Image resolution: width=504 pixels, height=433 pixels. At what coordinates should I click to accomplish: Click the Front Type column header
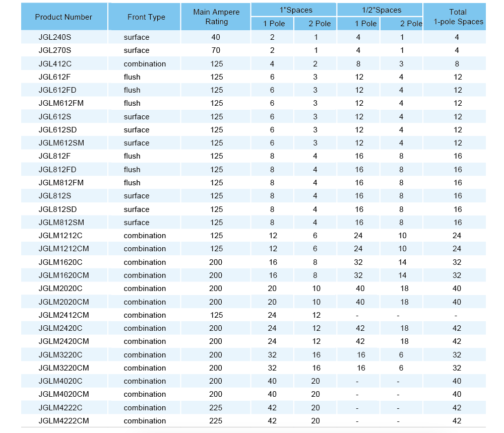pyautogui.click(x=146, y=17)
